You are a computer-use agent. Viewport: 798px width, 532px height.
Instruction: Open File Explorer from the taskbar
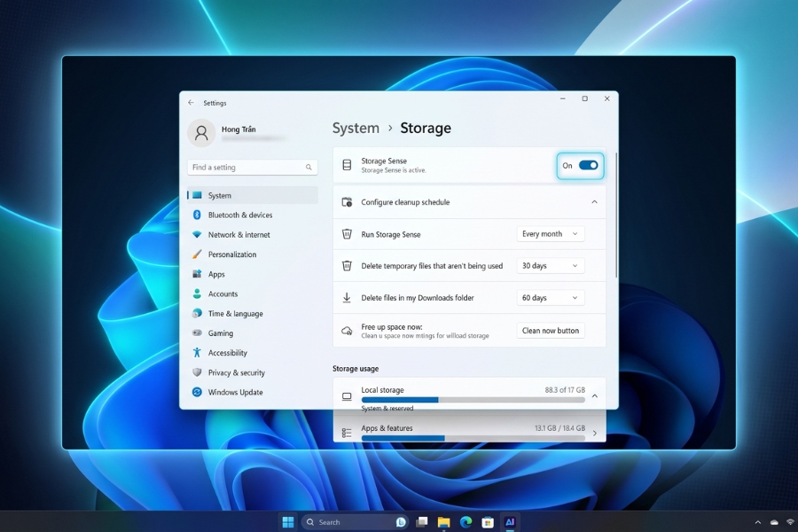coord(444,522)
